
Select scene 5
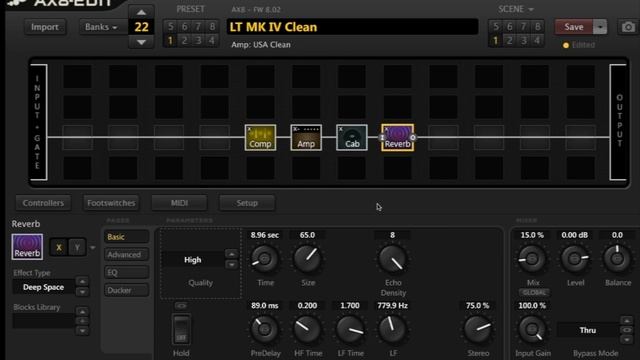point(496,27)
